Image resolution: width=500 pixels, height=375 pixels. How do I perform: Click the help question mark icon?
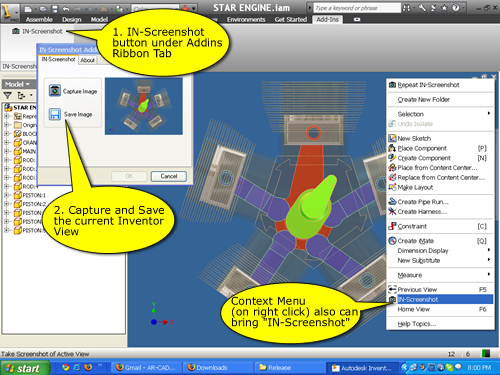456,8
